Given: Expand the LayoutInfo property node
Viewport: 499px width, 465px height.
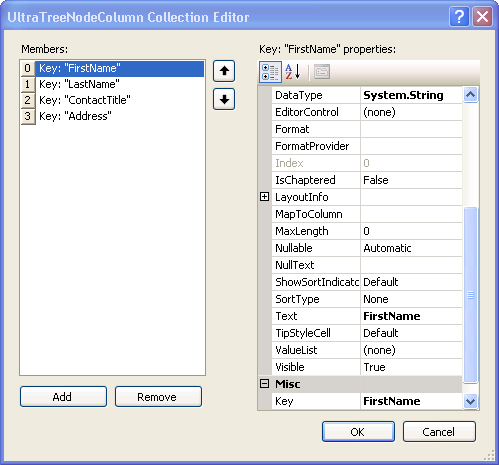Looking at the screenshot, I should pyautogui.click(x=264, y=197).
